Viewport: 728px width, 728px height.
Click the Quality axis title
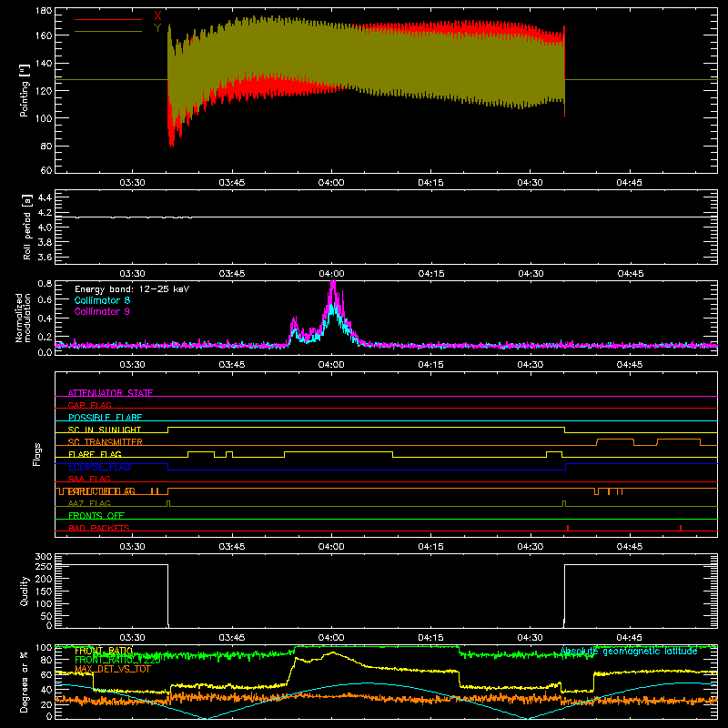(x=25, y=591)
